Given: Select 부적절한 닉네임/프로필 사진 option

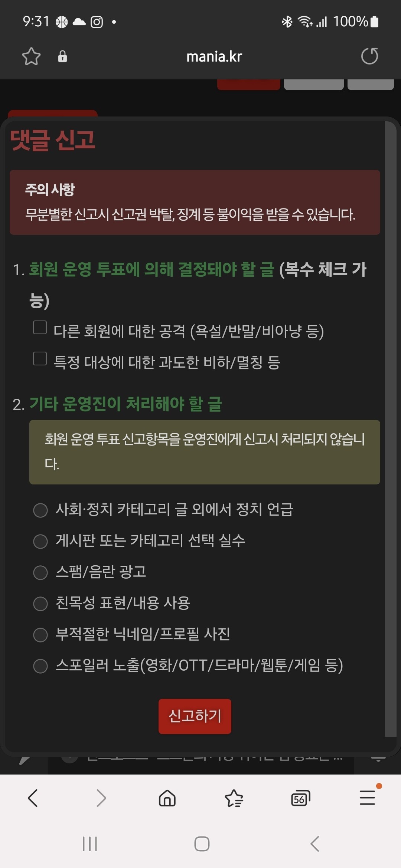Looking at the screenshot, I should point(40,635).
